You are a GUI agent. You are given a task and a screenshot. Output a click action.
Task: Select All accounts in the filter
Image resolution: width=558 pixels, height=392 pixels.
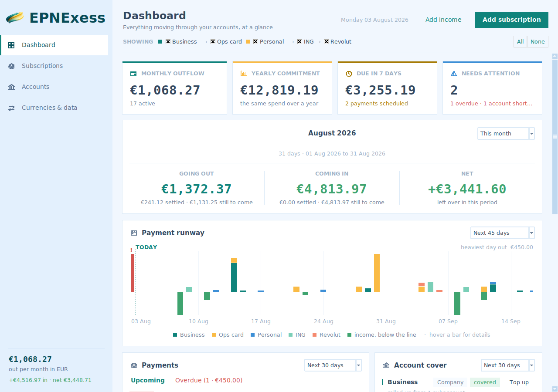(x=520, y=42)
